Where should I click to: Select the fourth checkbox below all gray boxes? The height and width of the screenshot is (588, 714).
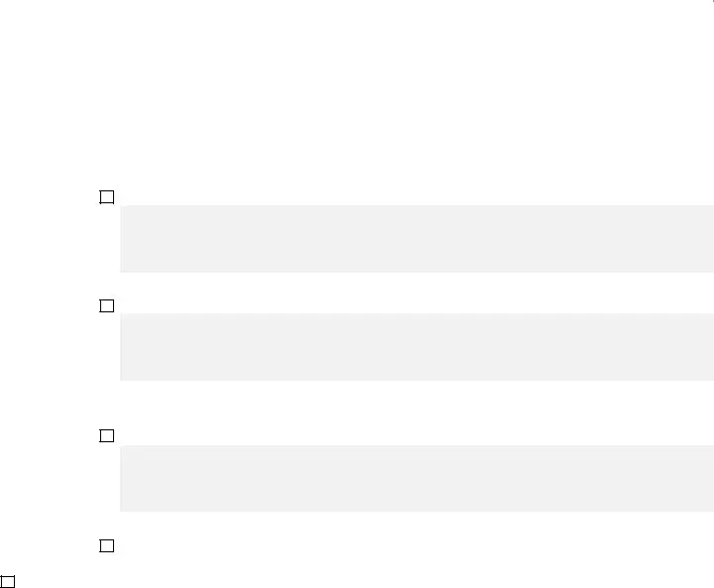[106, 545]
